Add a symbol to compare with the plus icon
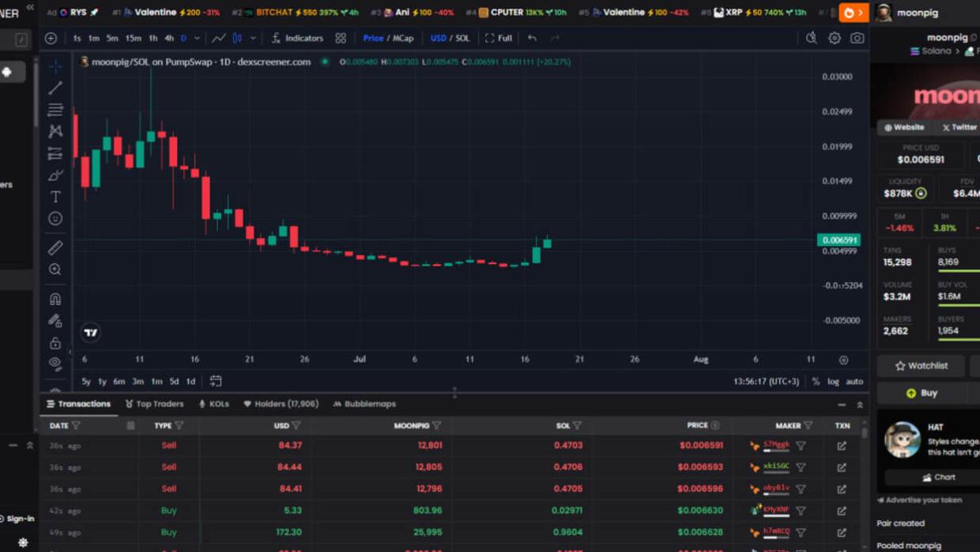980x552 pixels. (51, 38)
